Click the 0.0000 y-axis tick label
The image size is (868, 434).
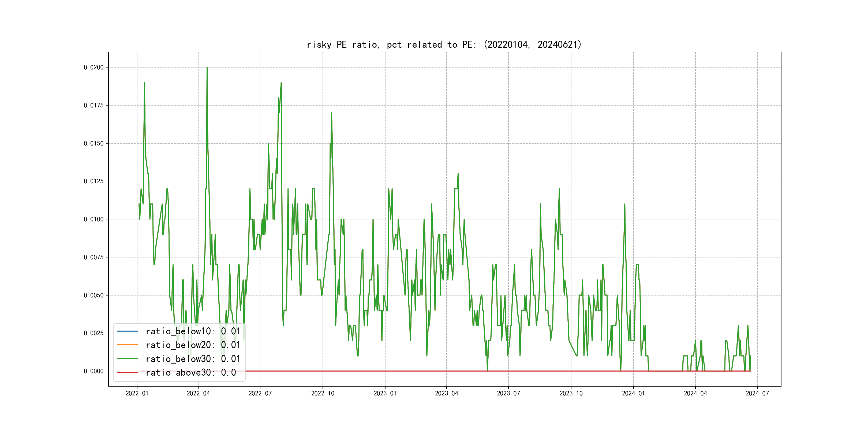(x=94, y=371)
